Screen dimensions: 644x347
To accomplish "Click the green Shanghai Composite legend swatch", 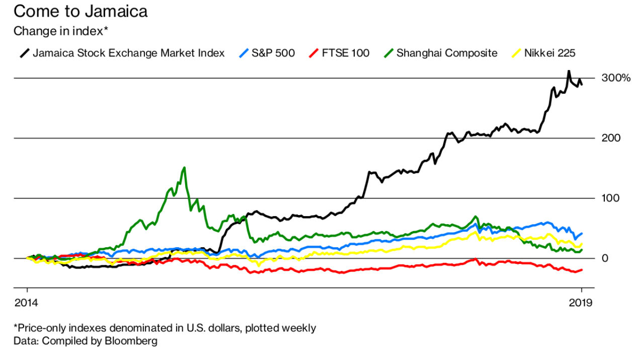I will pos(388,53).
